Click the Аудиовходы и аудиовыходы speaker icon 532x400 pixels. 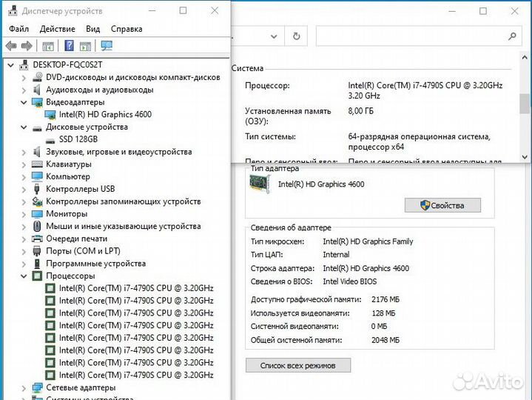[x=37, y=90]
